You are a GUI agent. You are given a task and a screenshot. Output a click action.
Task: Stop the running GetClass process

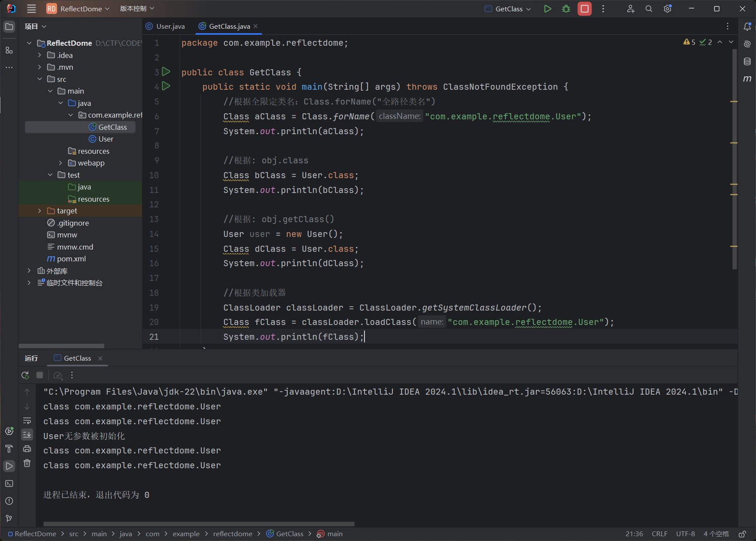(585, 9)
